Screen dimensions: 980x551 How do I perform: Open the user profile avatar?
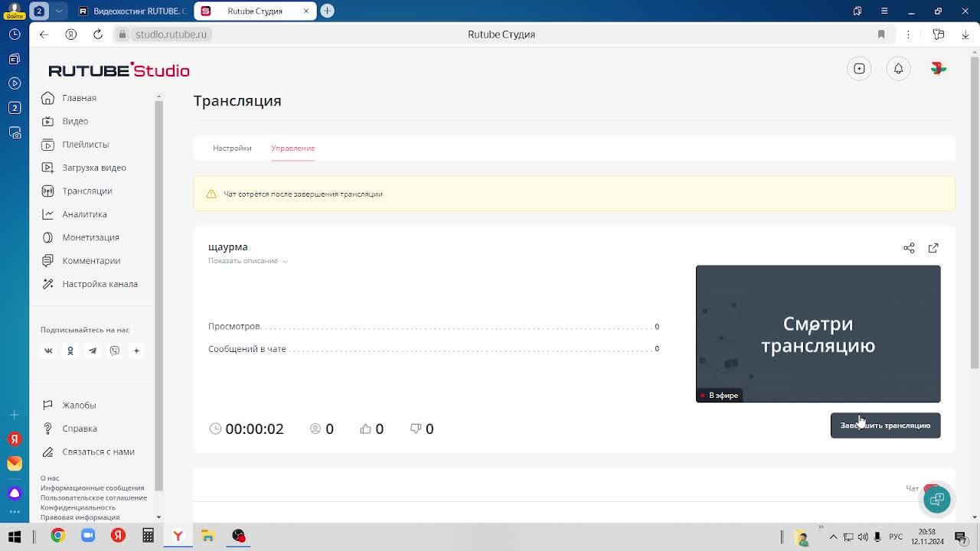[x=938, y=69]
